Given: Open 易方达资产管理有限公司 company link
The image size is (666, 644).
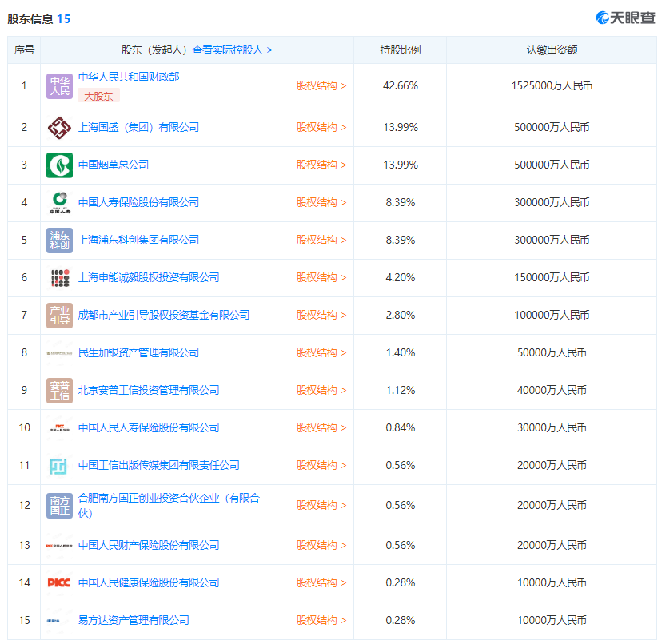Looking at the screenshot, I should (x=134, y=620).
